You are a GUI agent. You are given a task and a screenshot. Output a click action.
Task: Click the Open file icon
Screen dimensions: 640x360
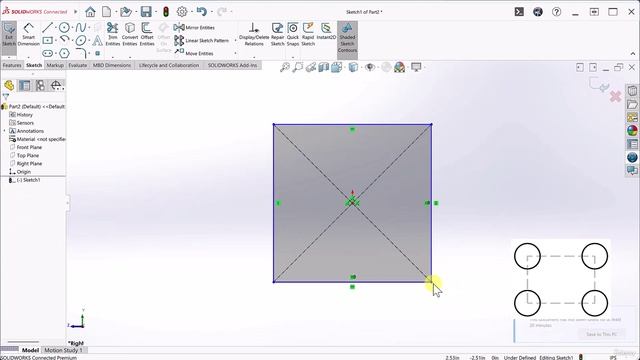126,12
